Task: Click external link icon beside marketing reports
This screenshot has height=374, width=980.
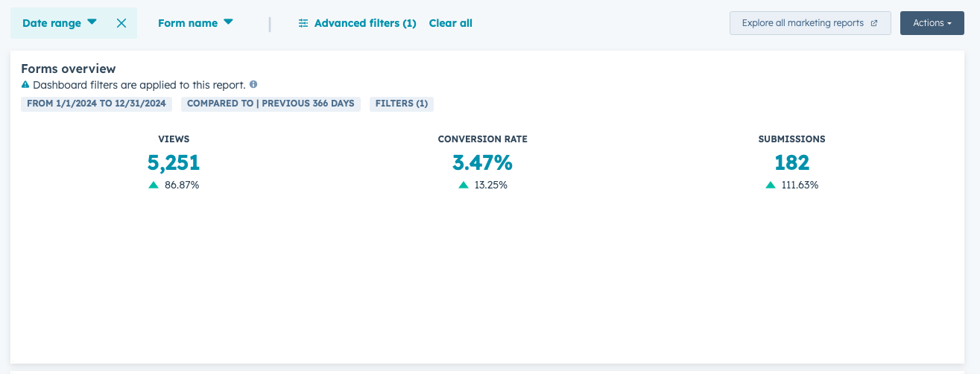Action: pos(874,23)
